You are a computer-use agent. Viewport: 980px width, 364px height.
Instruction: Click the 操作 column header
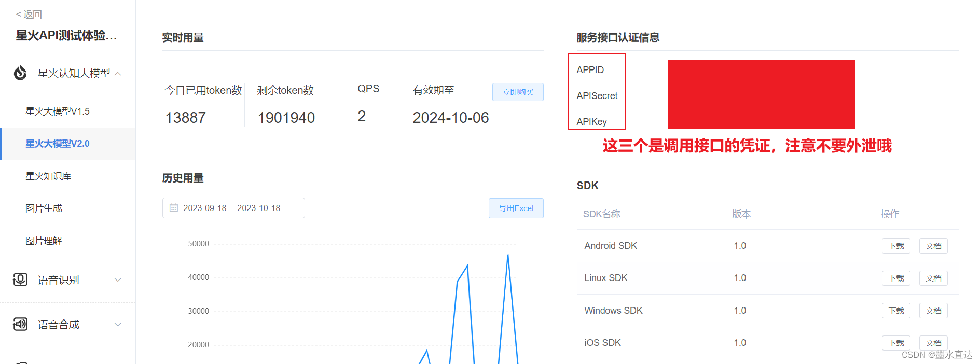point(890,214)
